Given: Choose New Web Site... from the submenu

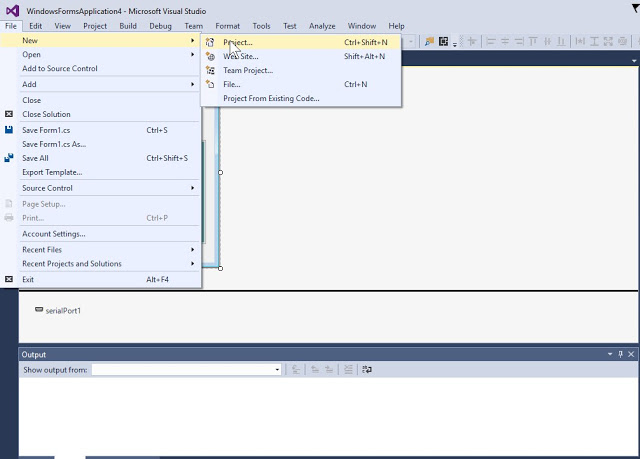Looking at the screenshot, I should (301, 56).
